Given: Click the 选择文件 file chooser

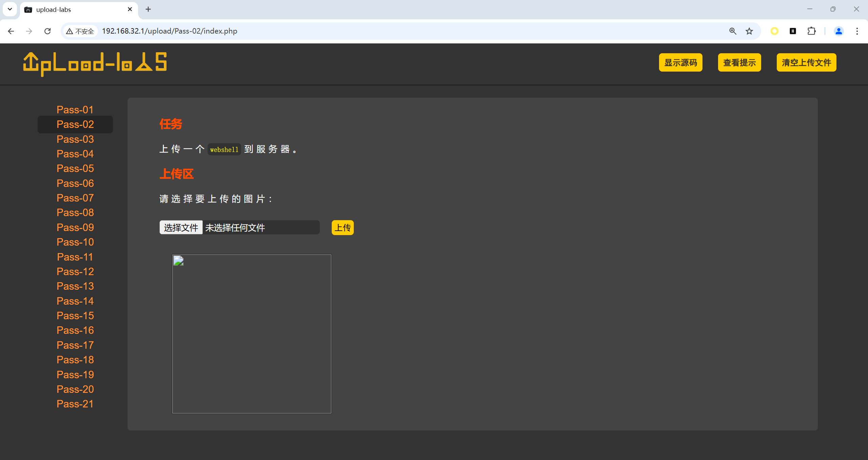Looking at the screenshot, I should point(181,227).
